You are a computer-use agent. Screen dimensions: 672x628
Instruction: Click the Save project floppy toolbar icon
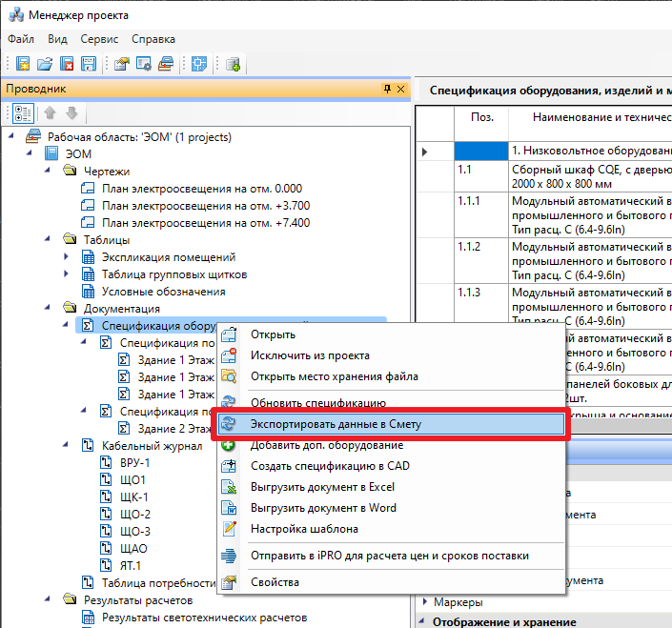pyautogui.click(x=89, y=64)
